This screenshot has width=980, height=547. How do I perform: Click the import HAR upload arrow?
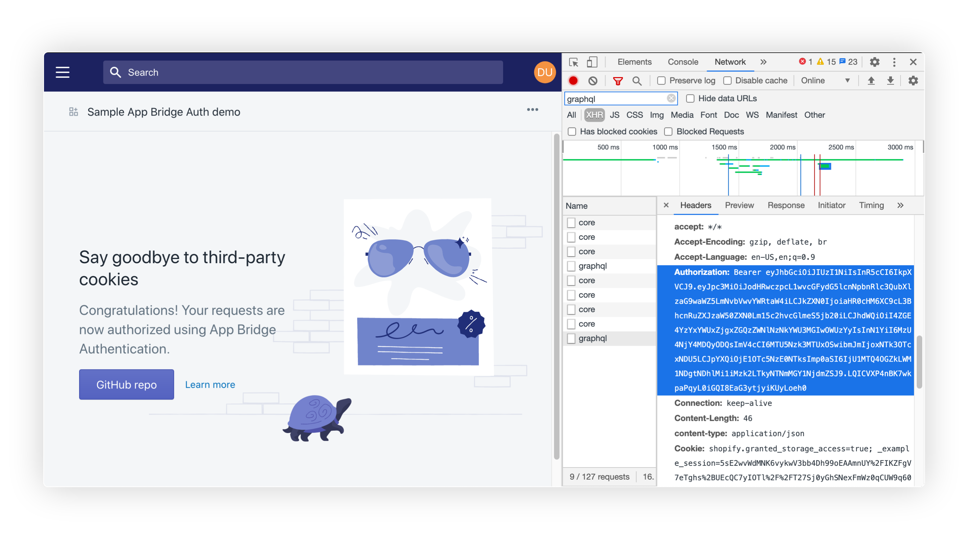coord(871,81)
